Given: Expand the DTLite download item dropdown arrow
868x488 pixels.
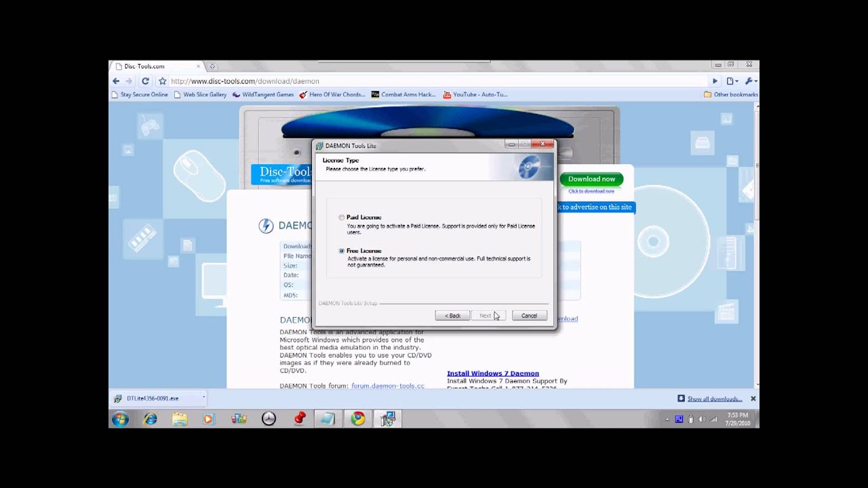Looking at the screenshot, I should [203, 399].
